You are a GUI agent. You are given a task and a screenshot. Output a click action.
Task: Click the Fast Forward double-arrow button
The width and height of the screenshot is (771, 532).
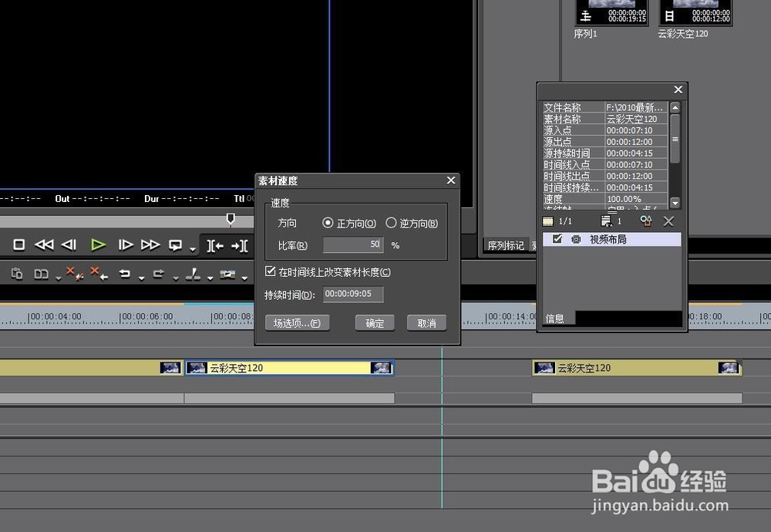pyautogui.click(x=150, y=244)
